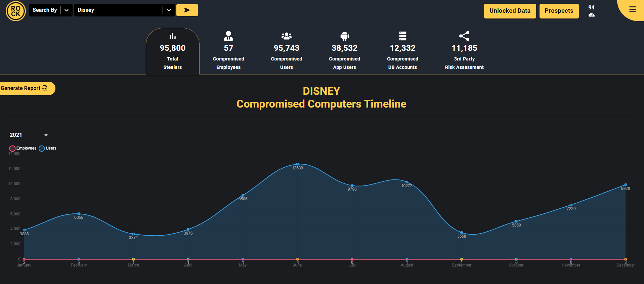Click the May data point 8506
This screenshot has width=644, height=284.
pos(243,195)
